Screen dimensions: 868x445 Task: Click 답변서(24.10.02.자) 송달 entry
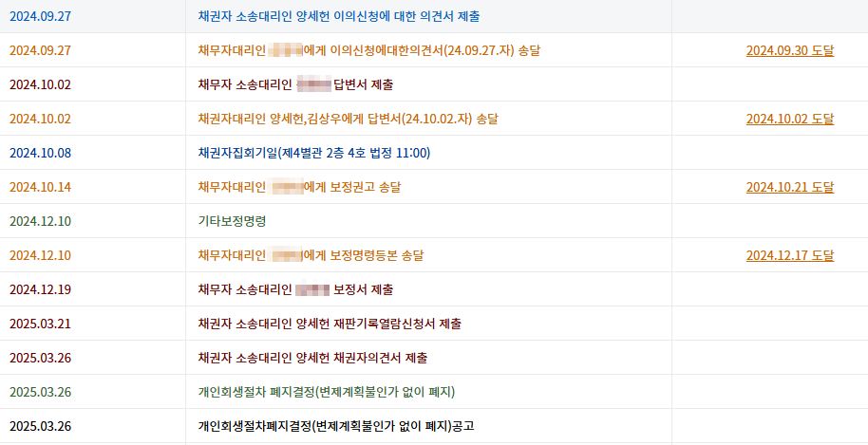[348, 119]
